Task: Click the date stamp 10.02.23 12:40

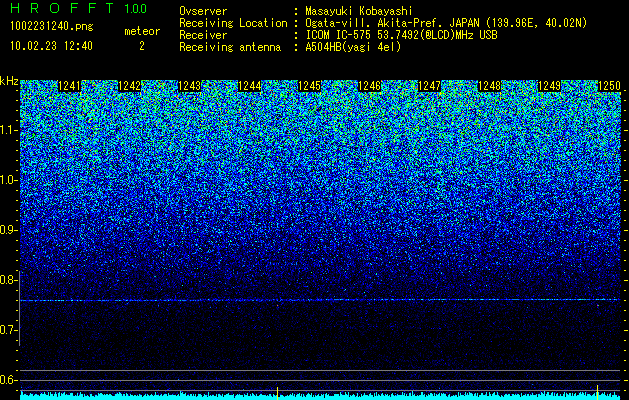Action: point(51,46)
